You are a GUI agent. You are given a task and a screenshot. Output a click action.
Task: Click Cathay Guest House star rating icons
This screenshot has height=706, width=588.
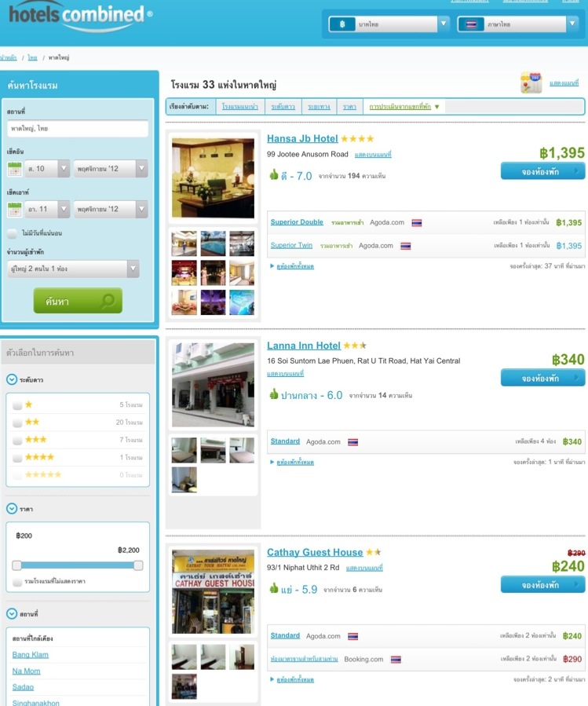tap(373, 552)
